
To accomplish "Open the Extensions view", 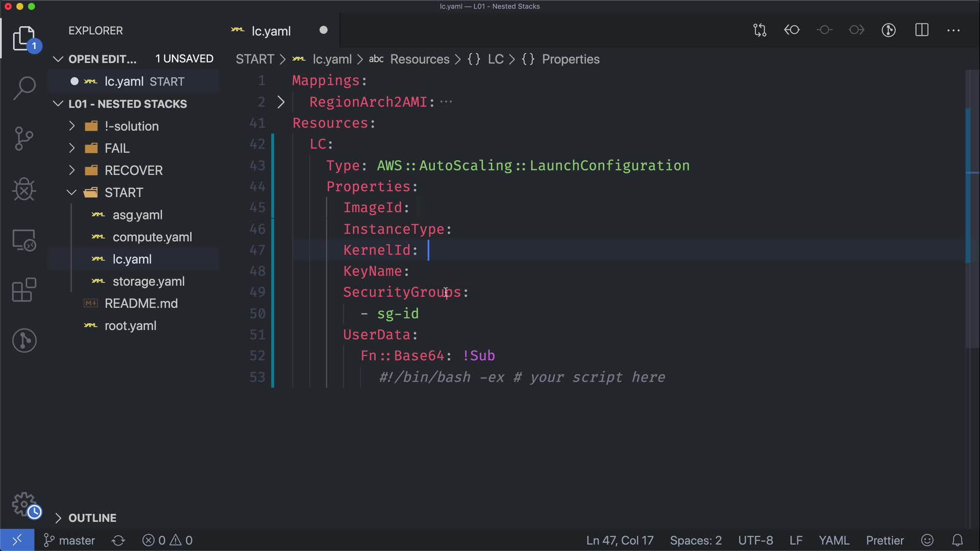I will (x=24, y=290).
